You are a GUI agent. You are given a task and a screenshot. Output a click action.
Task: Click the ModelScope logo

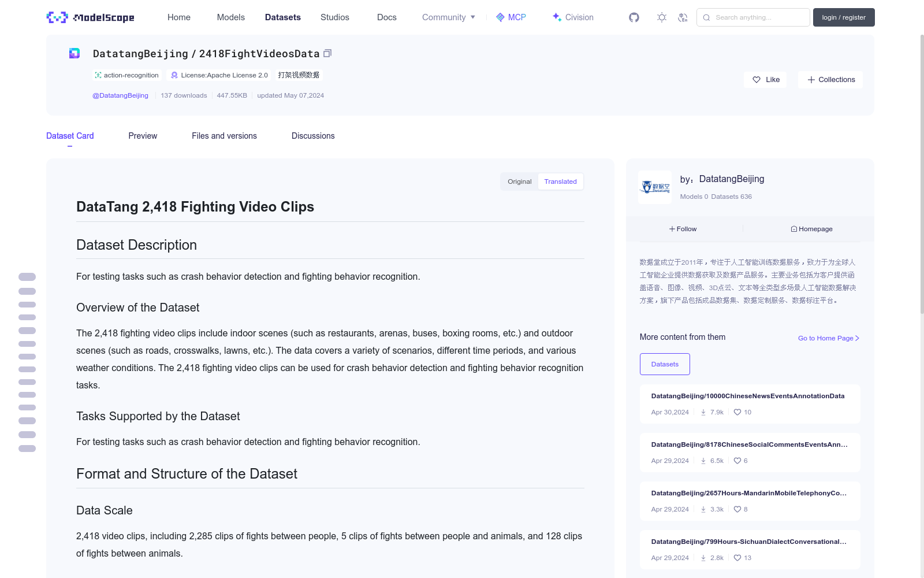(x=90, y=17)
